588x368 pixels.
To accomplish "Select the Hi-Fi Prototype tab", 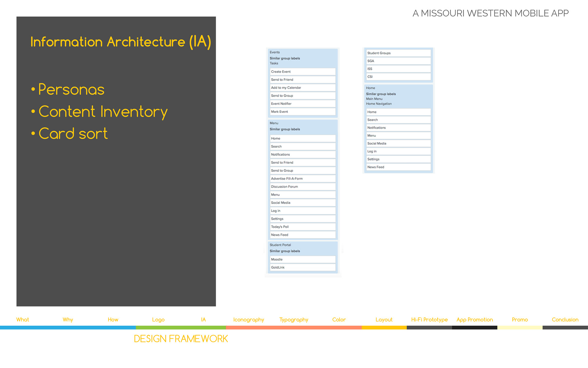I will (429, 320).
